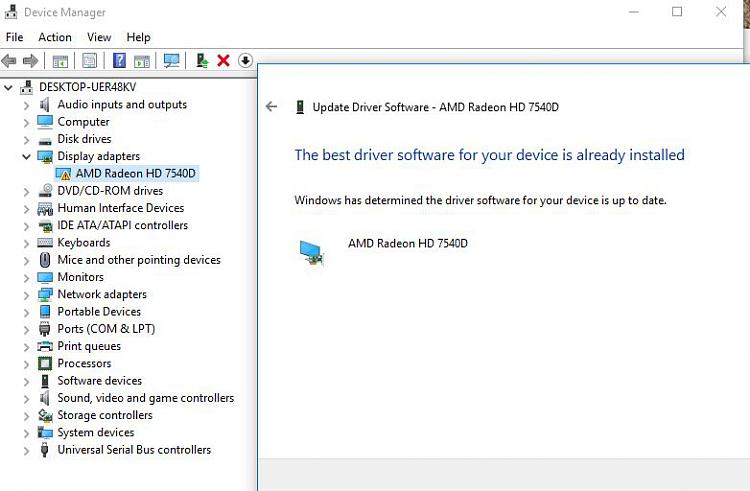The height and width of the screenshot is (491, 750).
Task: Click the Display adapters icon
Action: [45, 156]
